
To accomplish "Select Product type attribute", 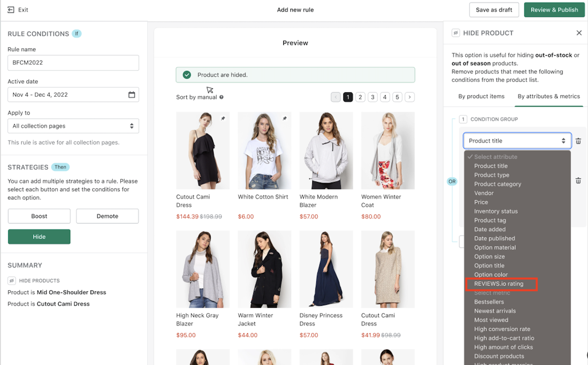I will pos(492,175).
